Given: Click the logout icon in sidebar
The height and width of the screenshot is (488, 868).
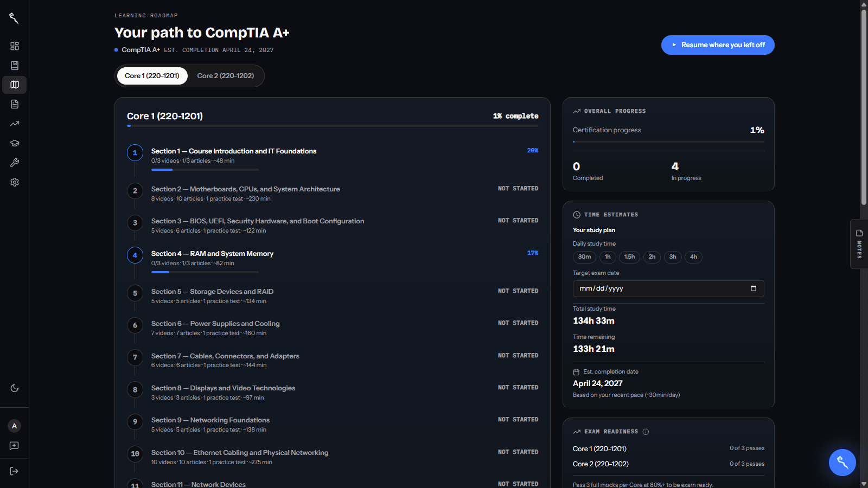Looking at the screenshot, I should coord(15,471).
